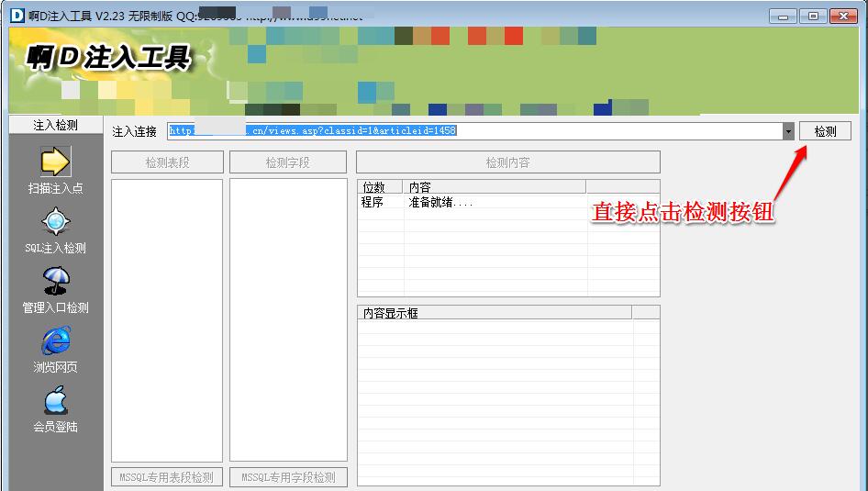Screen dimensions: 868x491
Task: Minimize the 啊D注入工具 window
Action: (783, 16)
